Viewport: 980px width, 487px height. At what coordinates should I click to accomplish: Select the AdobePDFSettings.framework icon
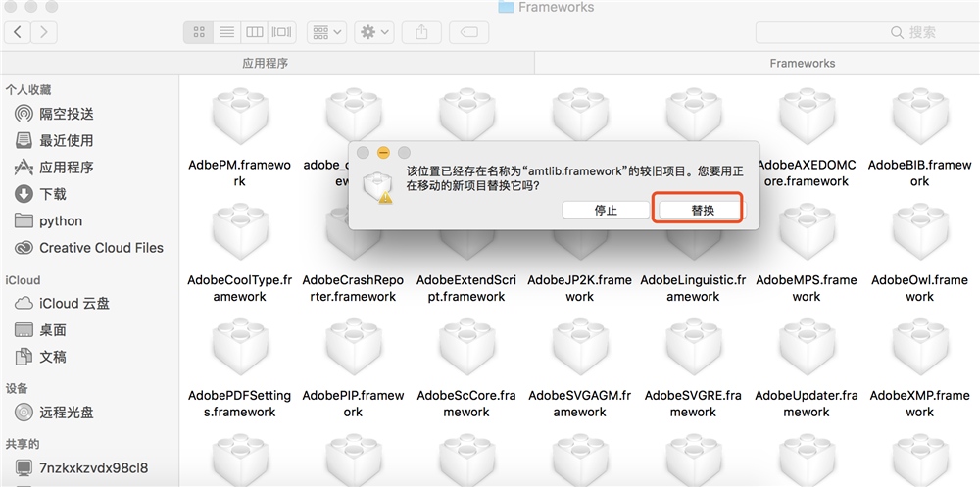tap(239, 348)
